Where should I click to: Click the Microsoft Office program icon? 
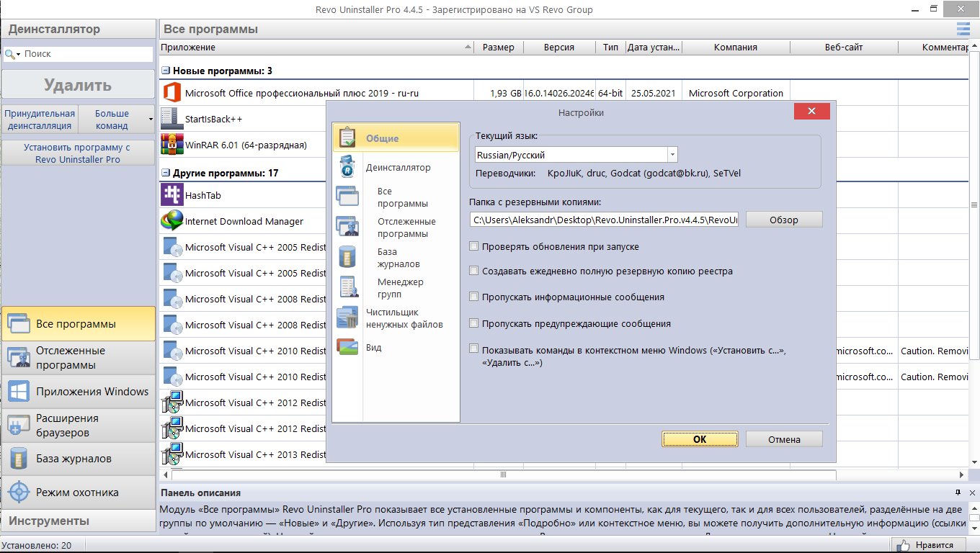coord(171,93)
